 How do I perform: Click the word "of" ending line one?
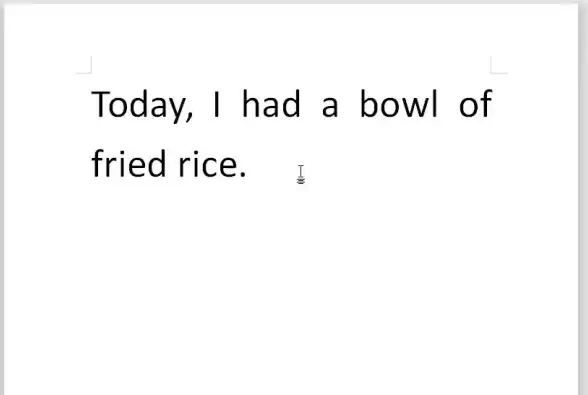[476, 104]
